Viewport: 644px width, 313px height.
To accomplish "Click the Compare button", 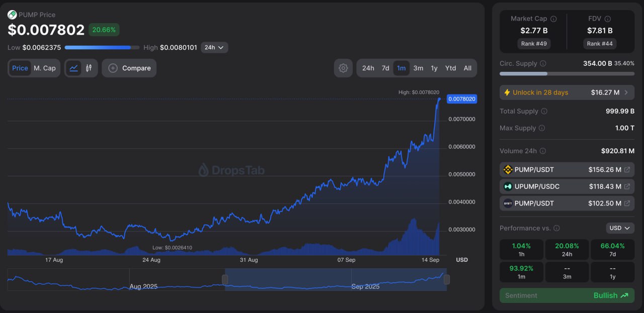I will click(x=129, y=68).
